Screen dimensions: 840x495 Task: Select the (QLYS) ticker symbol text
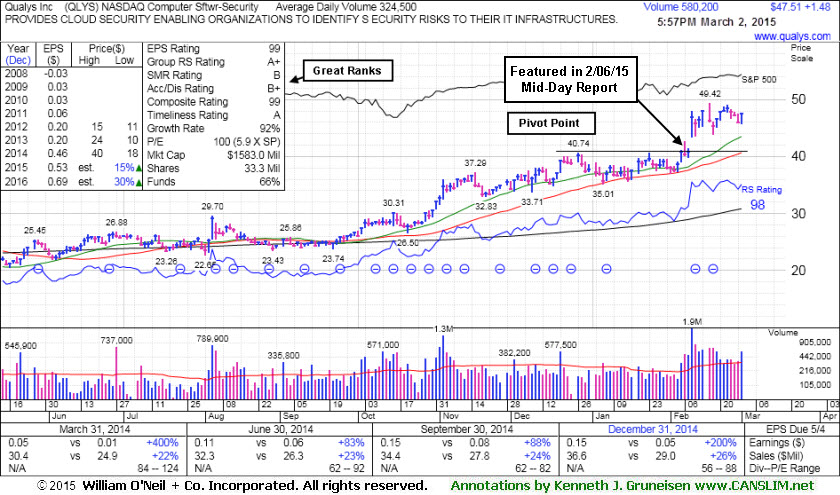81,7
